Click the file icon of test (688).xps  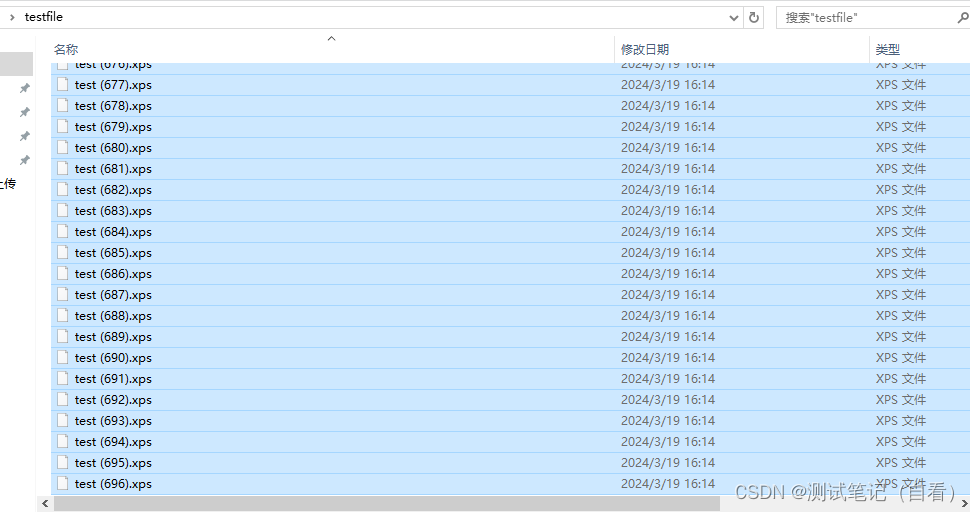[x=62, y=315]
